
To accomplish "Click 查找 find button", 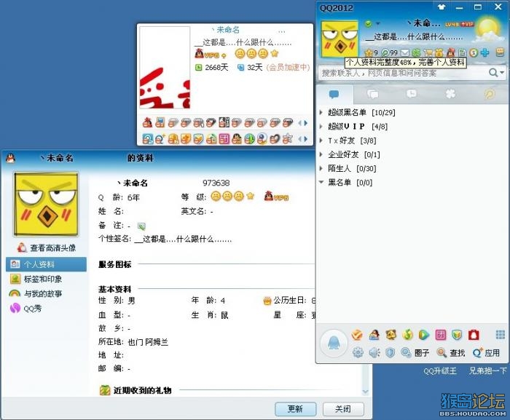I will 451,353.
